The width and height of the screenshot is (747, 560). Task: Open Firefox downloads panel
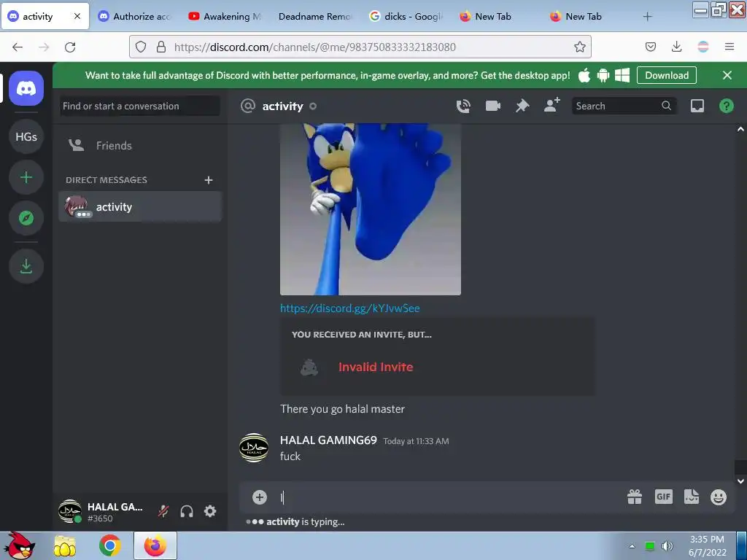676,47
